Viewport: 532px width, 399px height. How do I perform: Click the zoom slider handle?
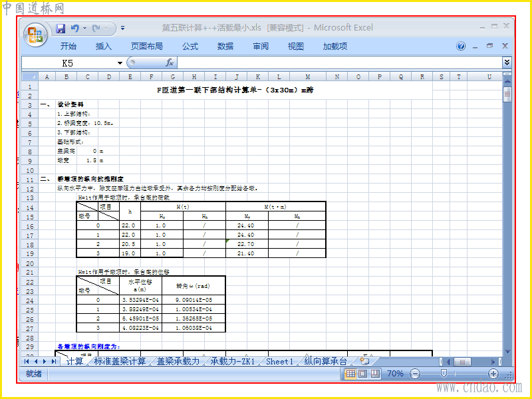click(x=444, y=374)
